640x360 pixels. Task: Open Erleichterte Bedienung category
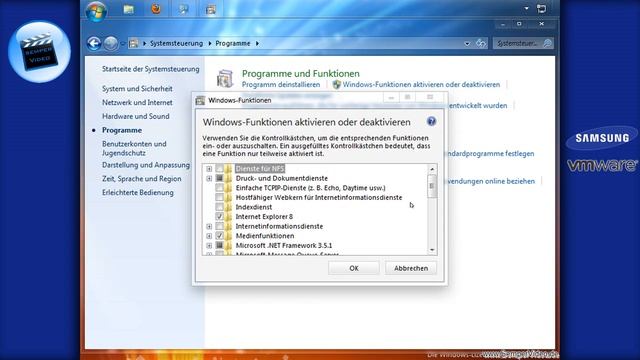(138, 193)
